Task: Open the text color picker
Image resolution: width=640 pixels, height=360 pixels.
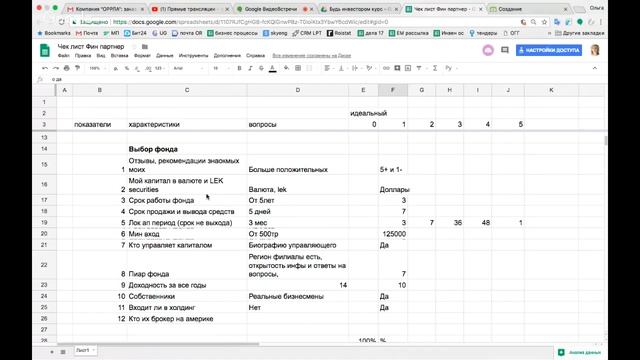Action: [273, 68]
